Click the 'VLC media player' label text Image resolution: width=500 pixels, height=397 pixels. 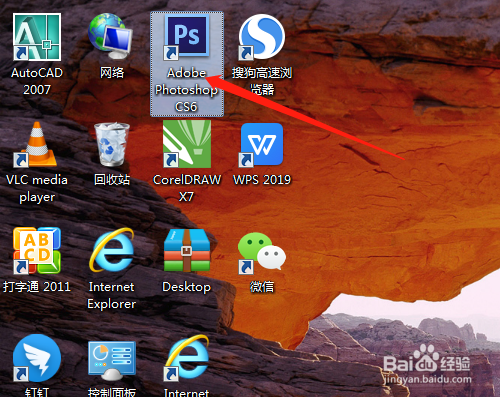37,188
